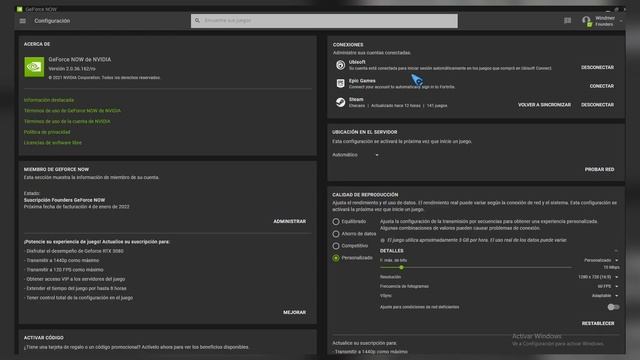
Task: Collapse the Detalles section chevron
Action: pyautogui.click(x=616, y=251)
